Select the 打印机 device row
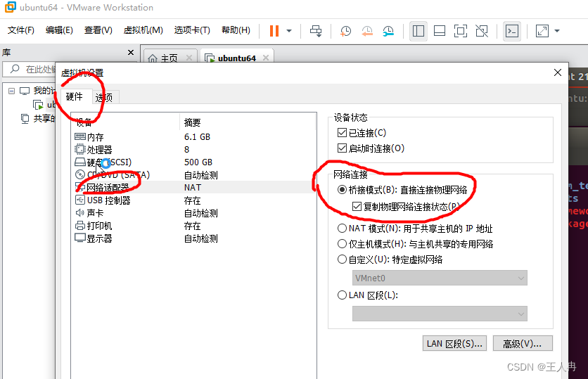The height and width of the screenshot is (379, 588). click(x=193, y=226)
